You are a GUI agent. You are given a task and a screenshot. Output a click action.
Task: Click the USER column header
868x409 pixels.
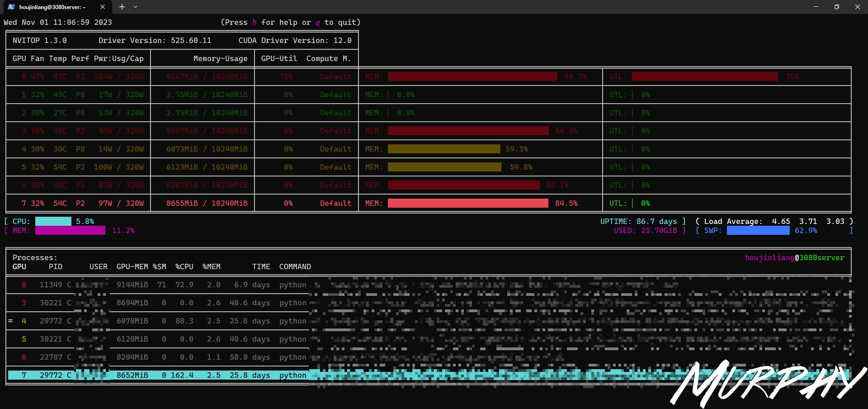point(99,266)
